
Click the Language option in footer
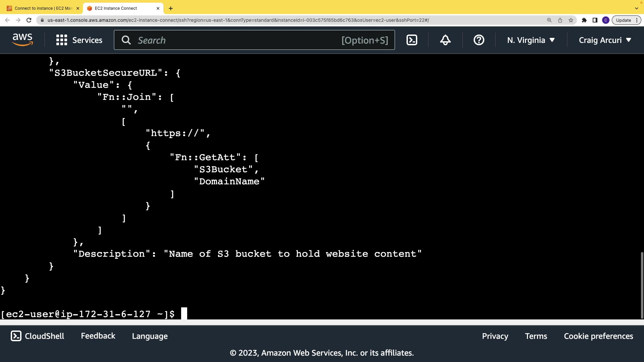click(x=150, y=336)
